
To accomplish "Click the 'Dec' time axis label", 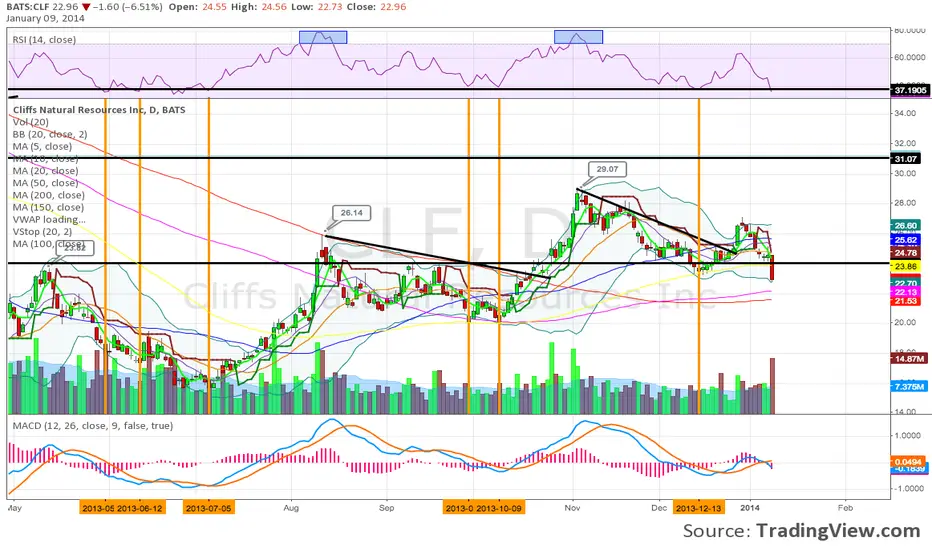I will coord(659,508).
